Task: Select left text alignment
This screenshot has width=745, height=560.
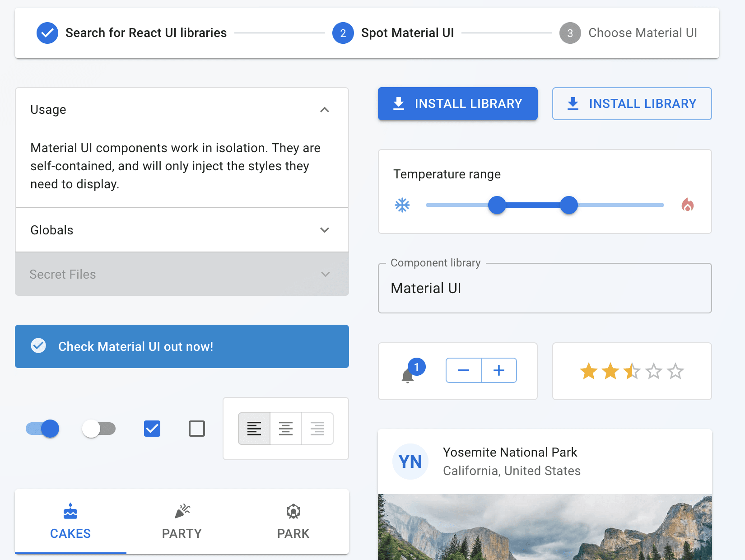Action: [x=254, y=429]
